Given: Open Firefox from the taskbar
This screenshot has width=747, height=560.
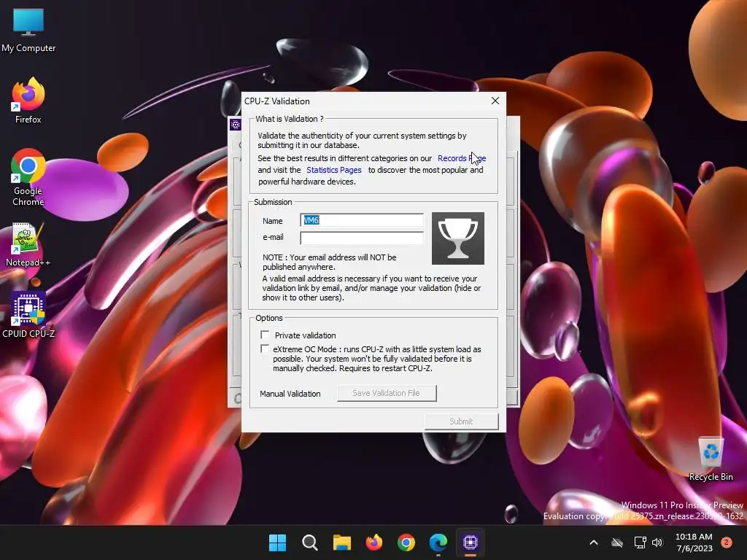Looking at the screenshot, I should (x=374, y=542).
